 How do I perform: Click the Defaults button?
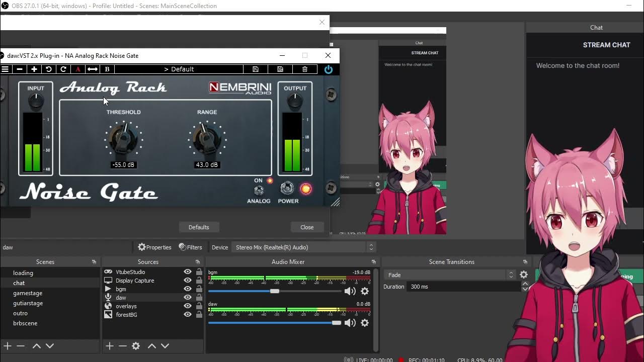(x=199, y=227)
